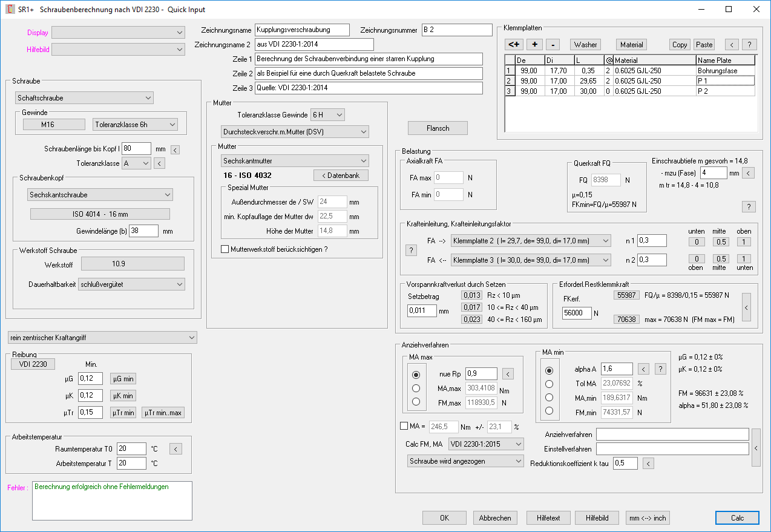Click the Setzbetrag input field
Viewport: 771px width, 532px height.
pos(422,310)
